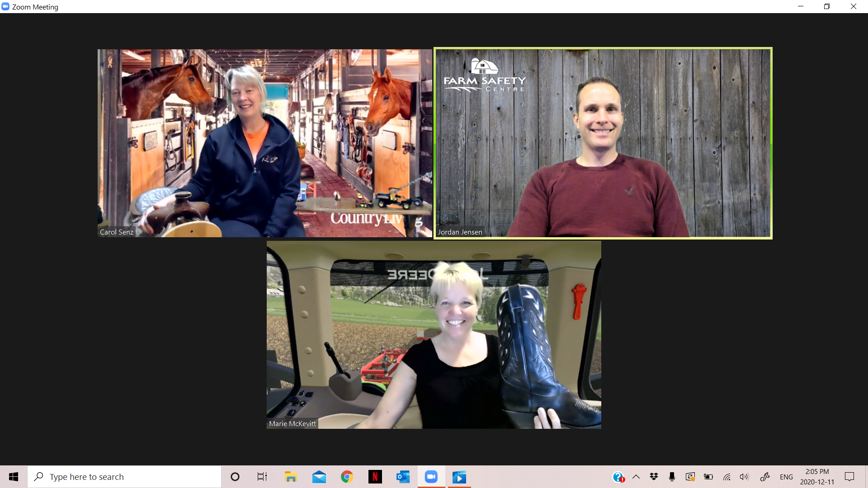Switch the ENG input language
This screenshot has width=868, height=488.
(786, 477)
